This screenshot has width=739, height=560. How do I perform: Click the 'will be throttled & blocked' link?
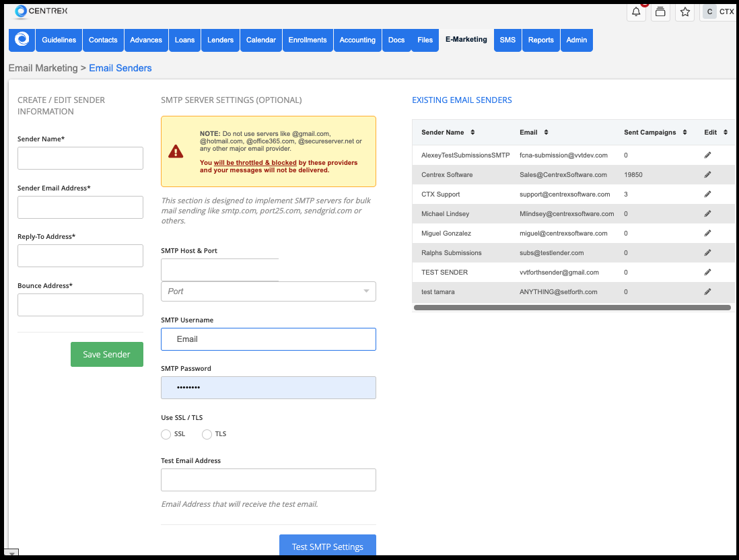pos(255,163)
